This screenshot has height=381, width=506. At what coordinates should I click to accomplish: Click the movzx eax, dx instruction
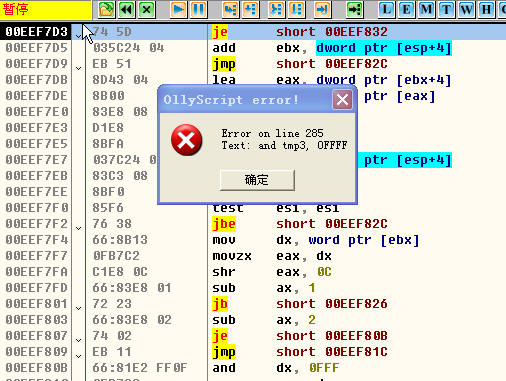pos(272,256)
